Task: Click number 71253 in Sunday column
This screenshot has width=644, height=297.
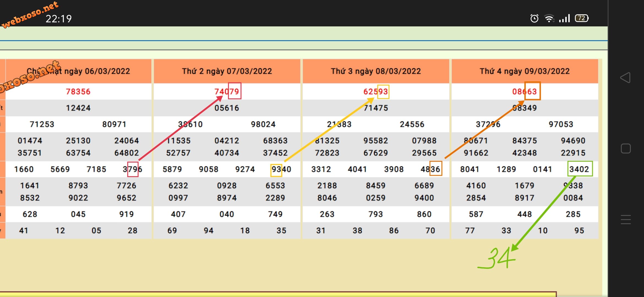Action: click(x=42, y=124)
